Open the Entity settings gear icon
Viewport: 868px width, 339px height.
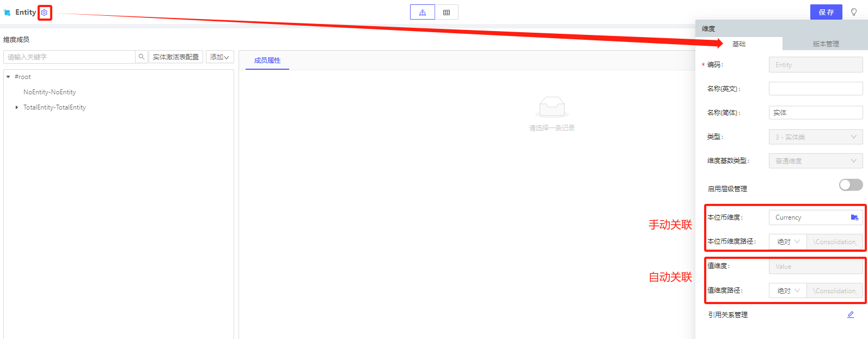pos(44,13)
